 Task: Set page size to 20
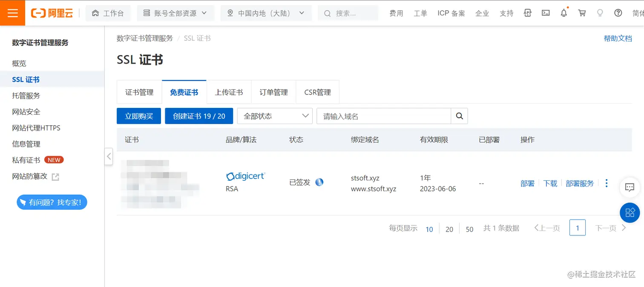(x=449, y=229)
